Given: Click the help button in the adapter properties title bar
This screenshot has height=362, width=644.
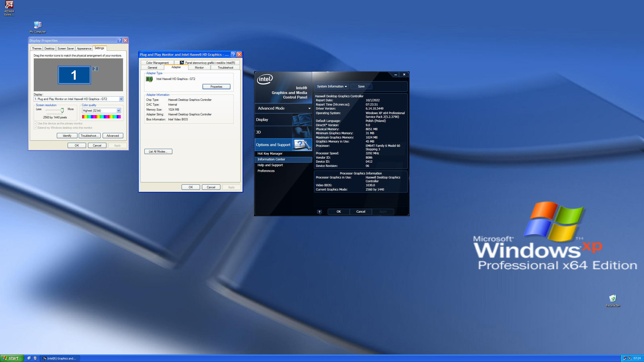Looking at the screenshot, I should coord(233,55).
